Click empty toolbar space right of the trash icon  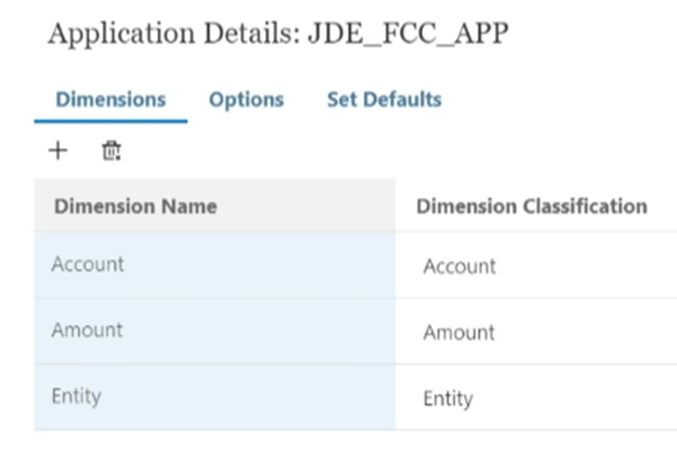pos(389,151)
